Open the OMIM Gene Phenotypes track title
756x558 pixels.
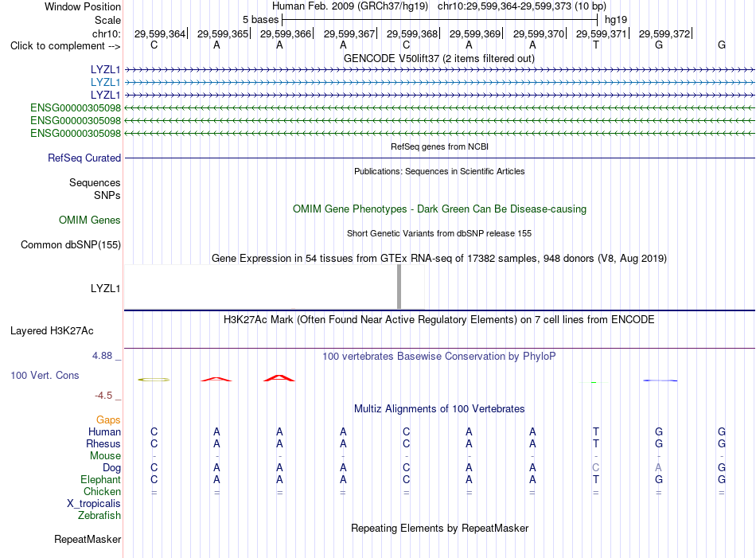[439, 209]
